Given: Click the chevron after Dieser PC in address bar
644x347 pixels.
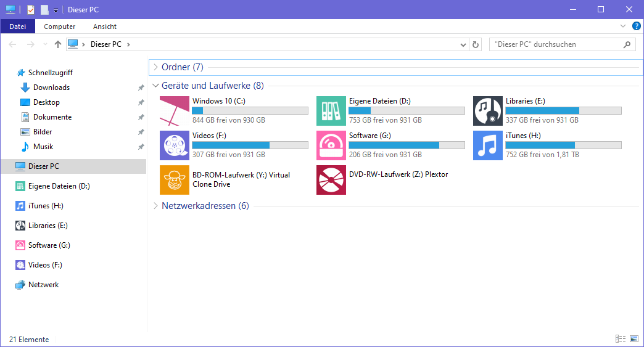Looking at the screenshot, I should click(128, 44).
